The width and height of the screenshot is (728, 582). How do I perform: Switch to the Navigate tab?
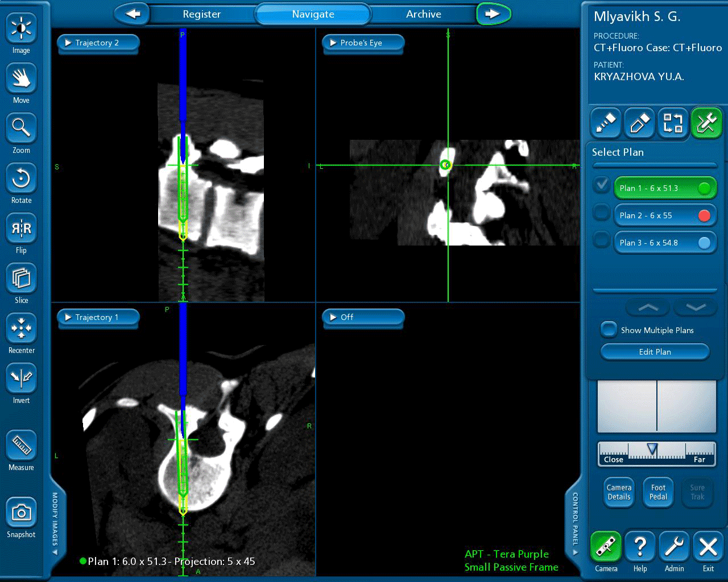(313, 14)
